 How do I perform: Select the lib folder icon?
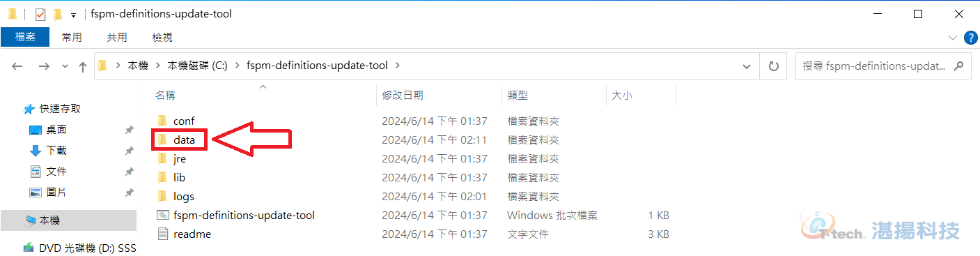(x=162, y=177)
